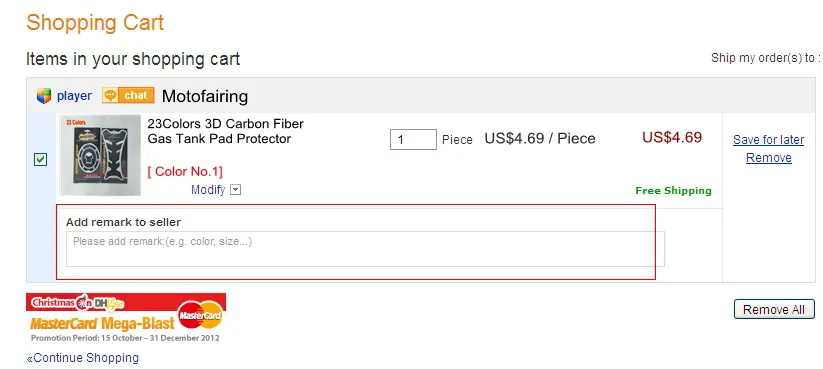
Task: Open the gas tank pad product thumbnail
Action: click(x=100, y=155)
